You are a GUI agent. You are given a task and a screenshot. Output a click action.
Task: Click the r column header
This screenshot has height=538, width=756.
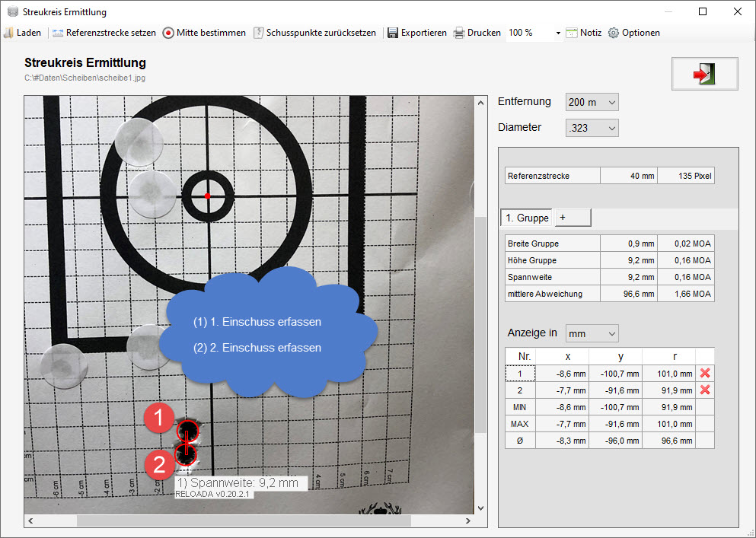(x=668, y=356)
